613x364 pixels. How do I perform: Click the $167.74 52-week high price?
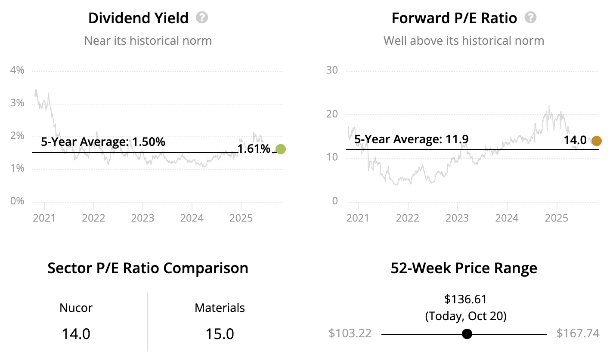578,333
